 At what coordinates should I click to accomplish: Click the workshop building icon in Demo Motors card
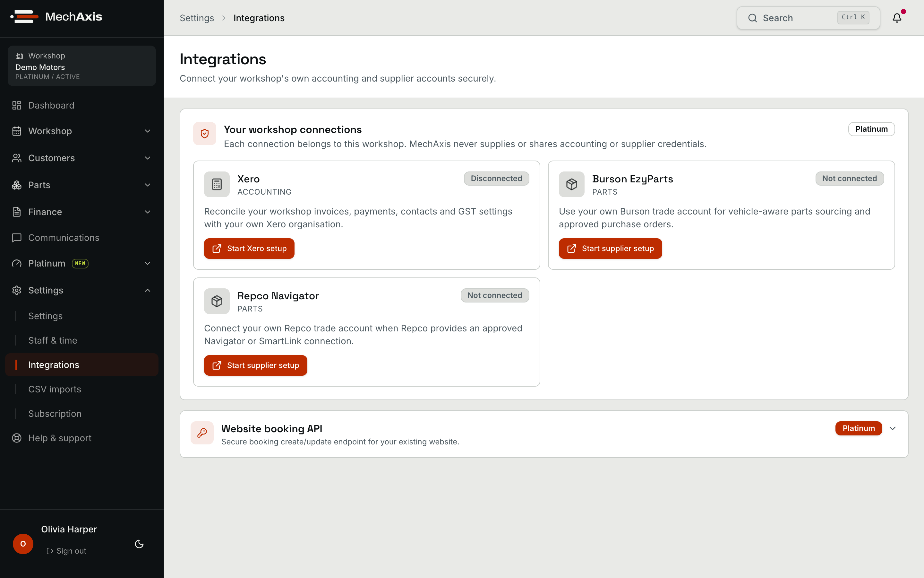point(20,56)
